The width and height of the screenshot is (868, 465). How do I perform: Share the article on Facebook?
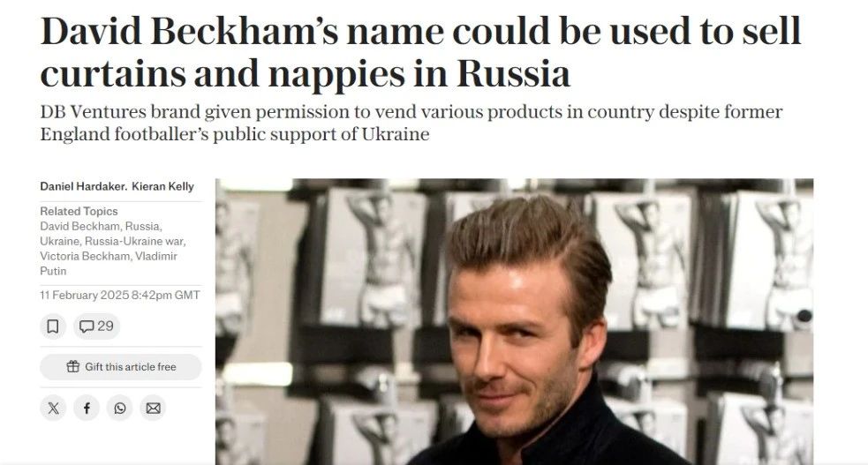87,408
